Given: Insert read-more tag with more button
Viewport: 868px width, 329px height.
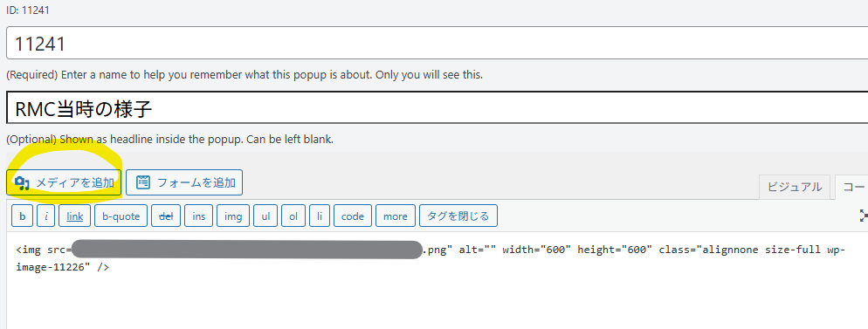Looking at the screenshot, I should [396, 216].
